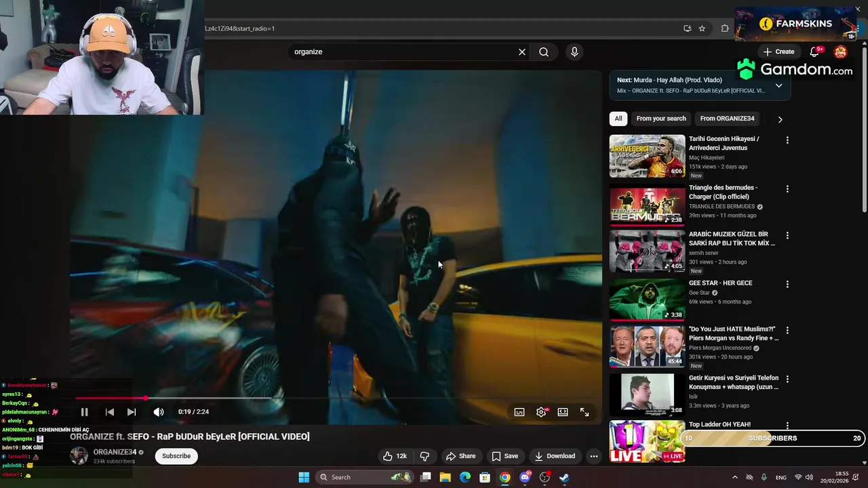Open options for GEE STAR video
868x488 pixels.
coord(787,284)
